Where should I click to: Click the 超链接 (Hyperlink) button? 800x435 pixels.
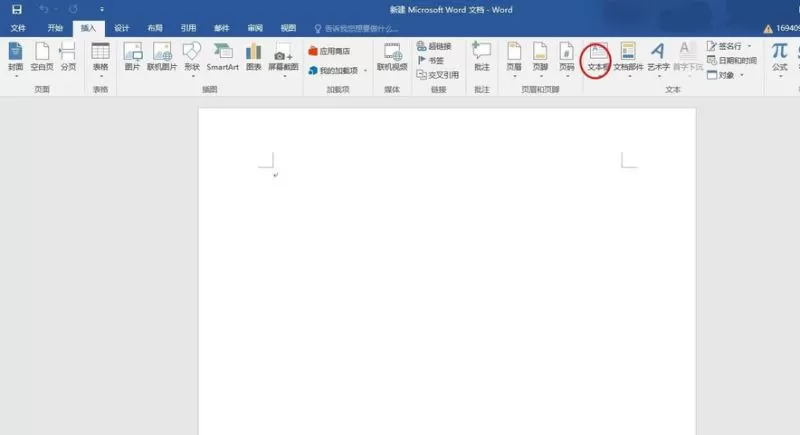click(434, 46)
